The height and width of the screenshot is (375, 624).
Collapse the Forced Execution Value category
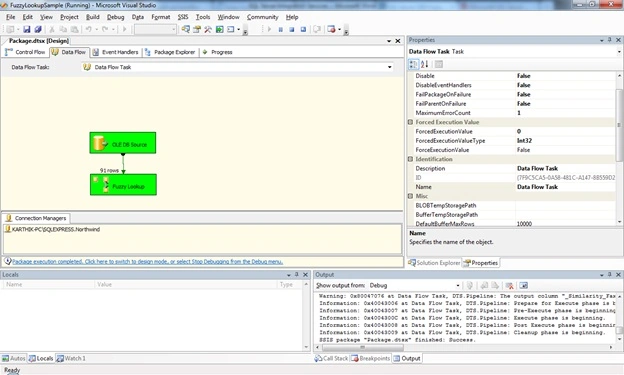[x=410, y=122]
